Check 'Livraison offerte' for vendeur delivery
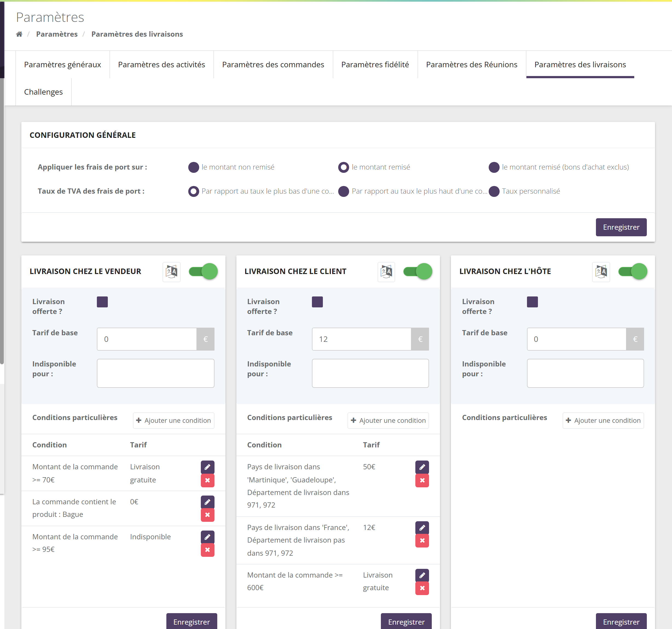This screenshot has height=629, width=672. 102,302
